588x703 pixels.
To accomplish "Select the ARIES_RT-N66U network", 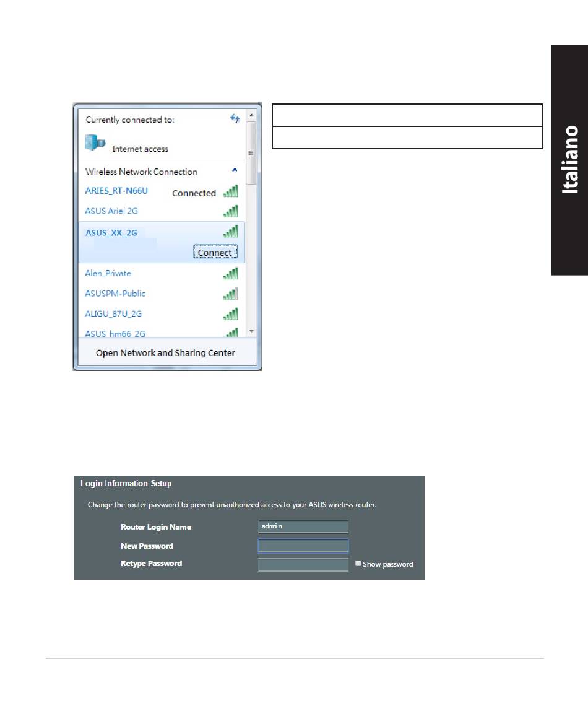I will (116, 191).
